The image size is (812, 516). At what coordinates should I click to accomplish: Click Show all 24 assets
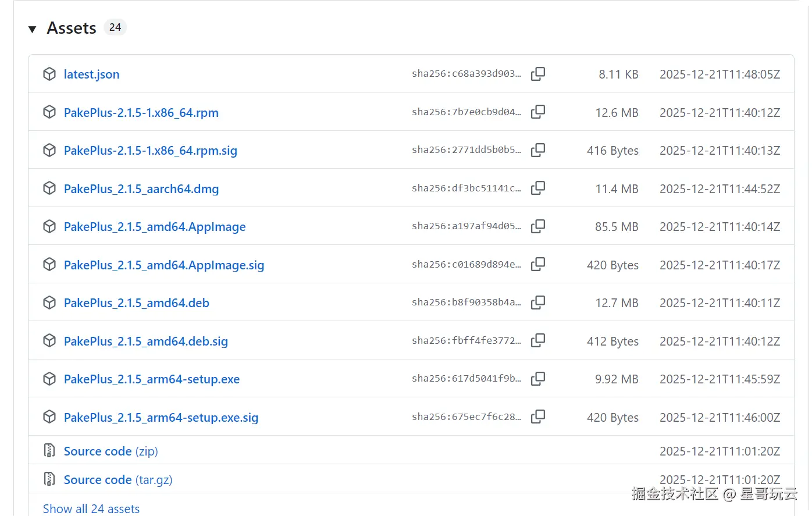point(91,509)
